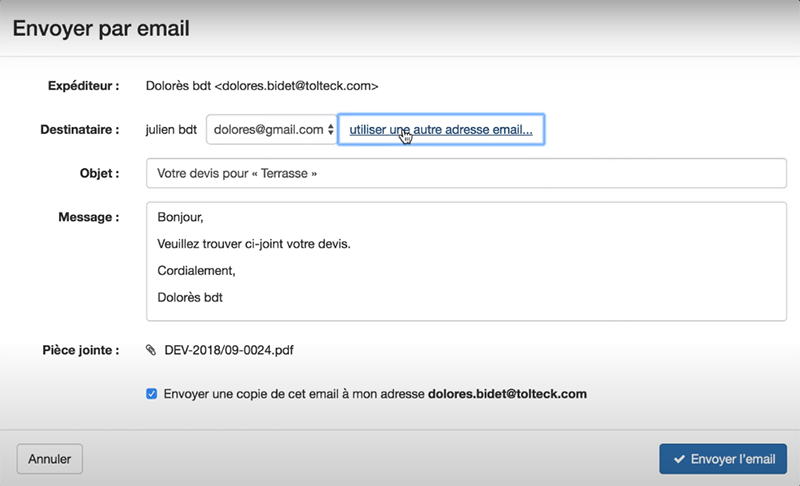The height and width of the screenshot is (486, 800).
Task: Open the recipient email dropdown dolores@gmail.com
Action: 271,130
